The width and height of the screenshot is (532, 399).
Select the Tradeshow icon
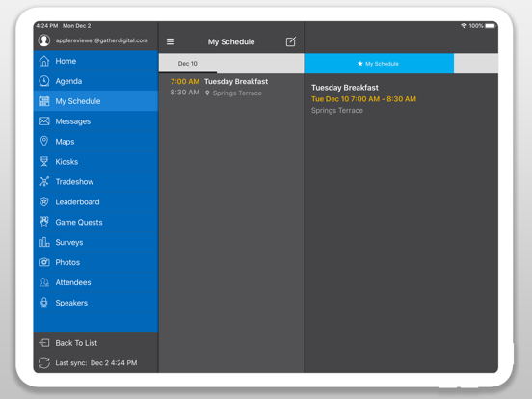[44, 181]
